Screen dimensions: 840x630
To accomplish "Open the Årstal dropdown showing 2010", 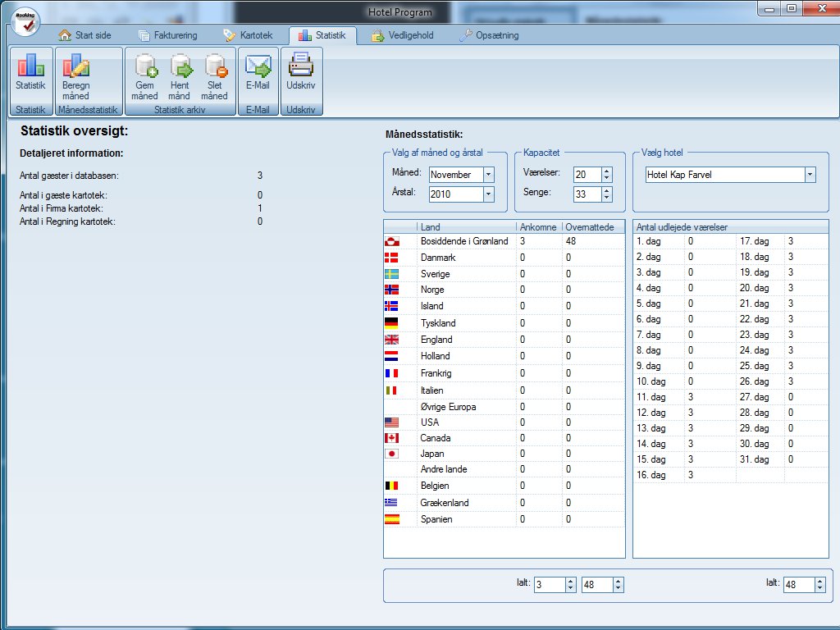I will coord(489,194).
